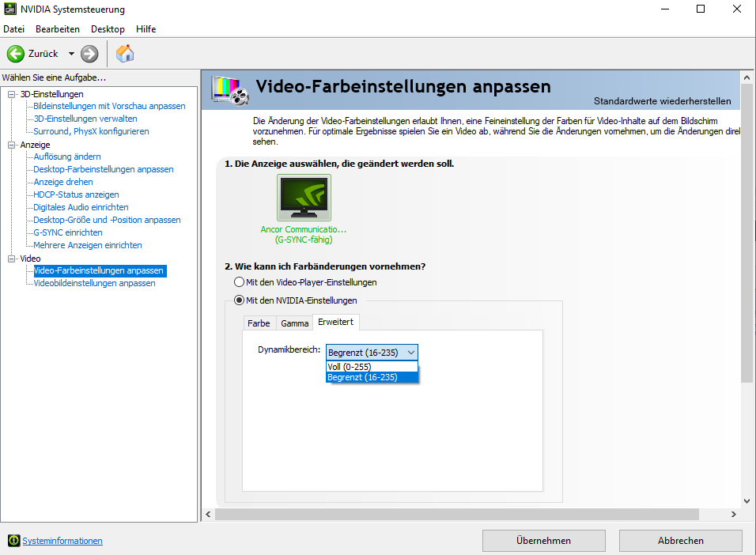Open 'Surround, PhysX konfigurieren'
This screenshot has height=555, width=756.
[91, 131]
